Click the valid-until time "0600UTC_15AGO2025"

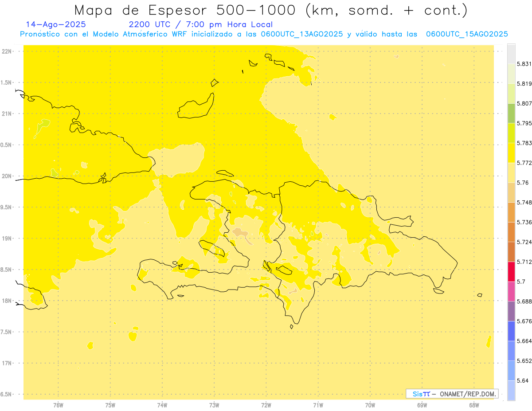coord(467,34)
